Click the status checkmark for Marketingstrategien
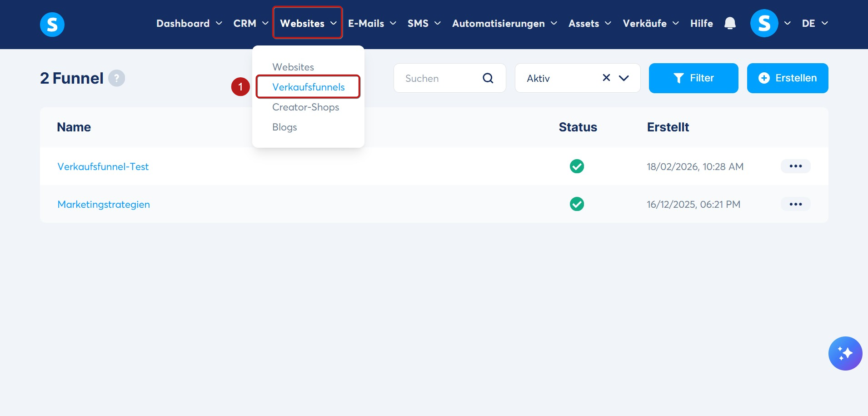868x416 pixels. (x=577, y=204)
